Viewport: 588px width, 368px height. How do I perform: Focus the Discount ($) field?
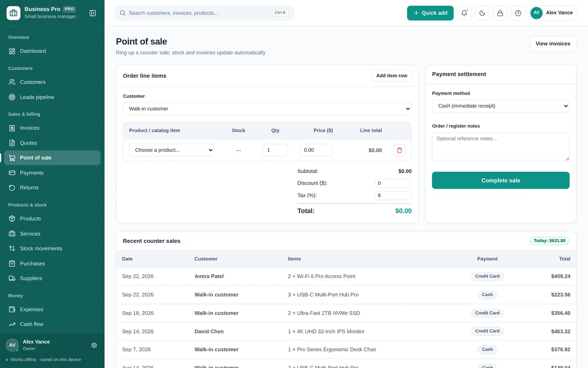[393, 183]
